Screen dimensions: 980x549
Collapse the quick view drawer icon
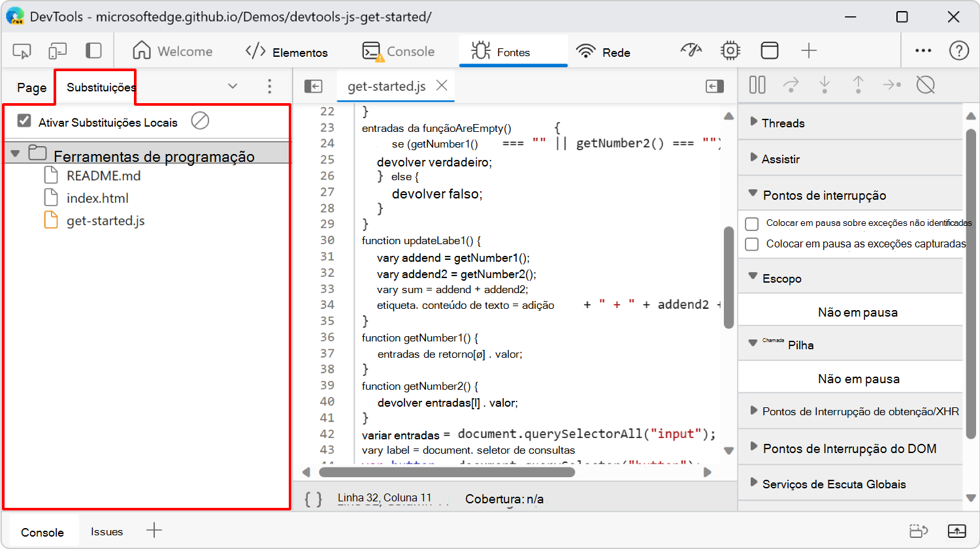pos(957,531)
